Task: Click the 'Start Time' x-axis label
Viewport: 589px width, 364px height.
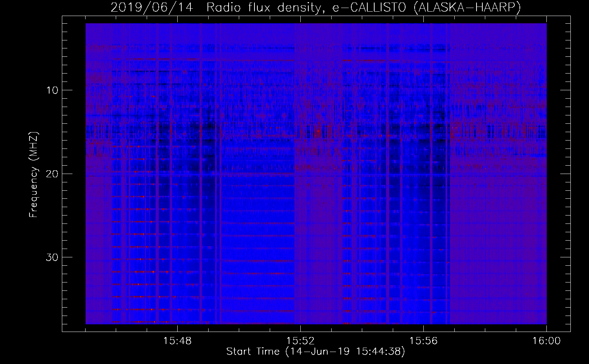Action: (316, 352)
